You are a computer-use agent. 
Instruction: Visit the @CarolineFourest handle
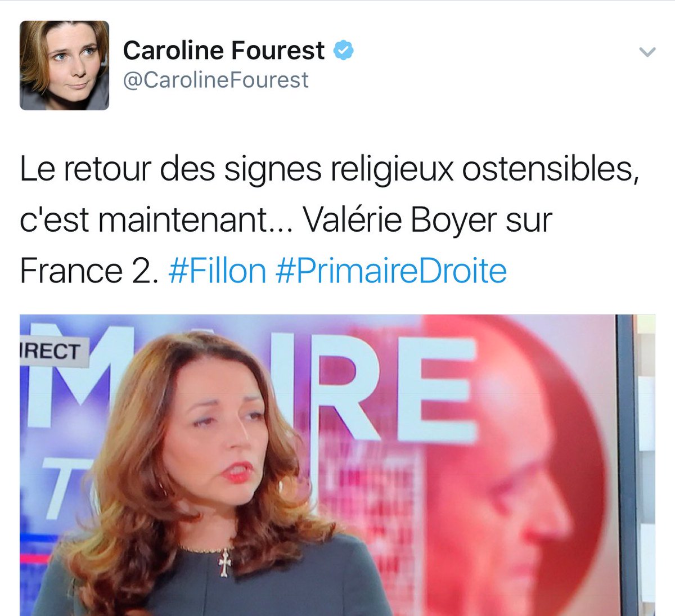coord(215,80)
